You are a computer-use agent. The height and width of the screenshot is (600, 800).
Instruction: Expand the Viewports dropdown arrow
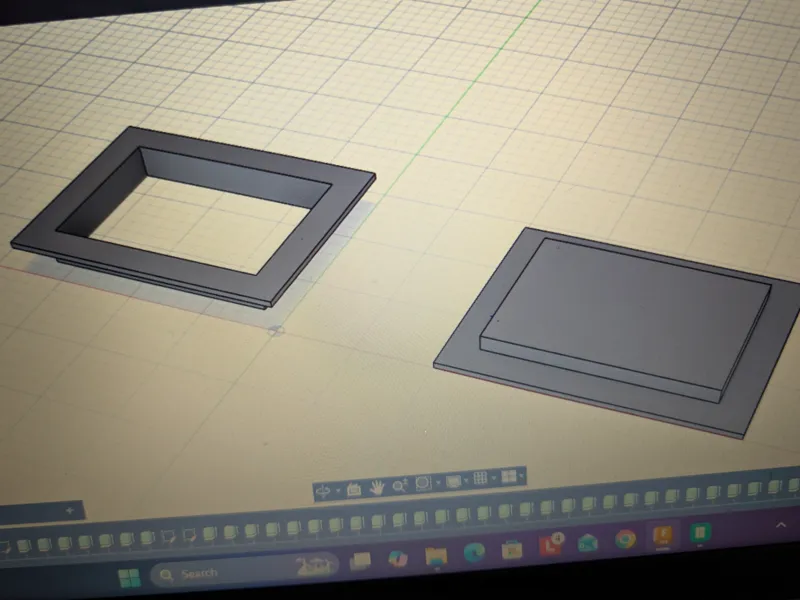pos(521,476)
